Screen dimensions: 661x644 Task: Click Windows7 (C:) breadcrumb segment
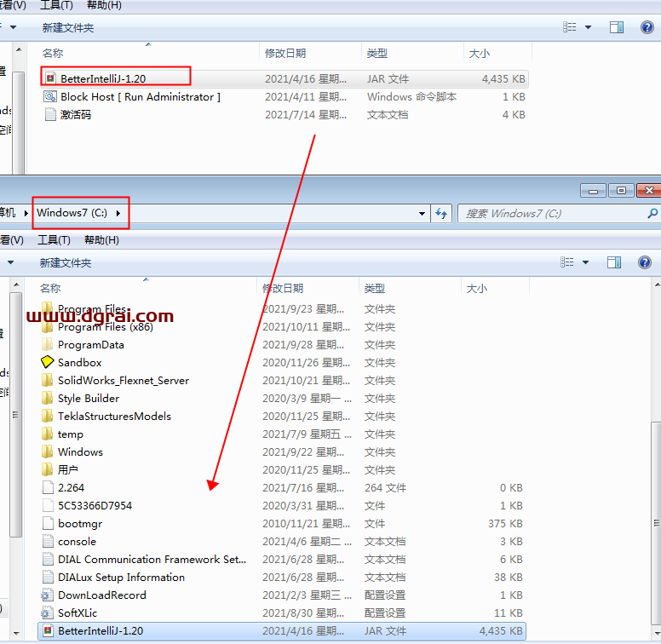coord(72,213)
